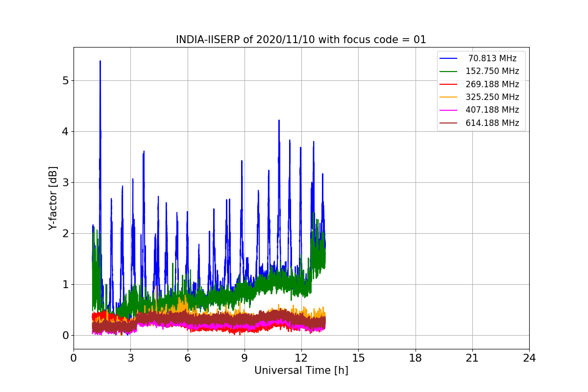Viewport: 588px width, 392px height.
Task: Click y-axis tick label 2
Action: tap(65, 233)
